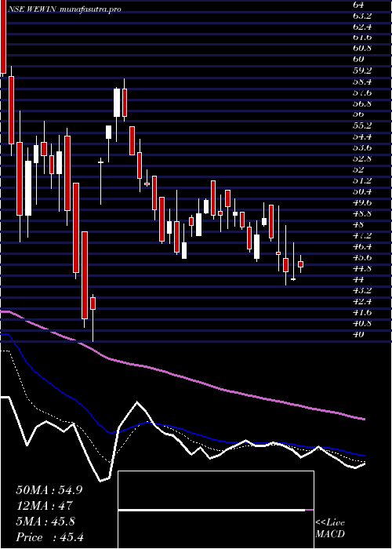Viewport: 392px width, 549px height.
Task: Click the 44 price axis label
Action: click(359, 279)
